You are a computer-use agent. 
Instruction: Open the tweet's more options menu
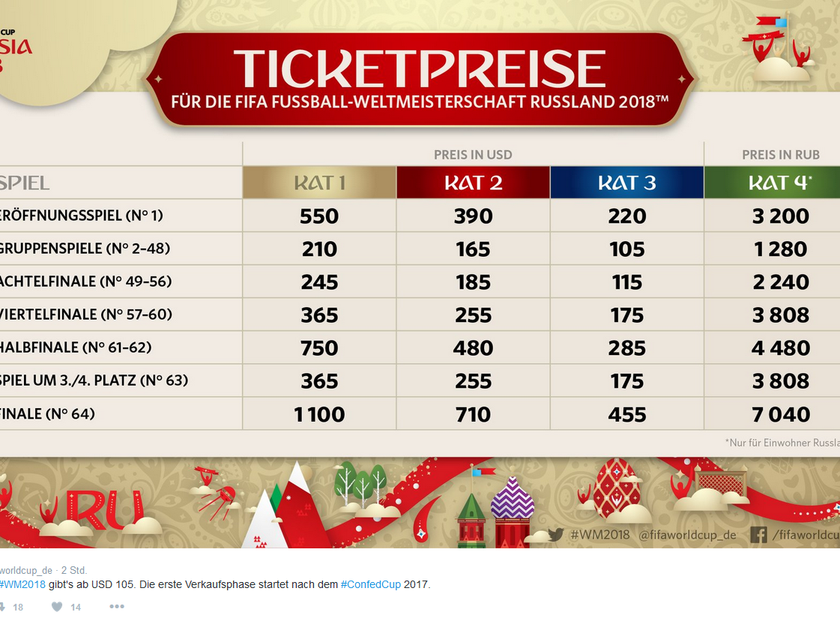pyautogui.click(x=116, y=608)
